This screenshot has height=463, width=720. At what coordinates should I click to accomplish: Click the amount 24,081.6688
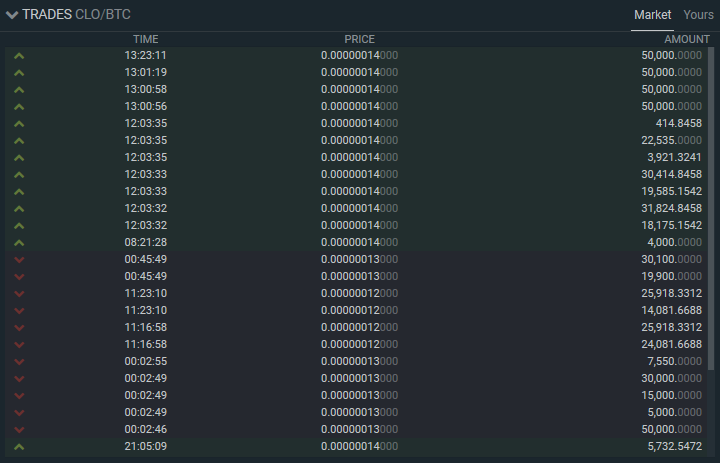point(671,344)
